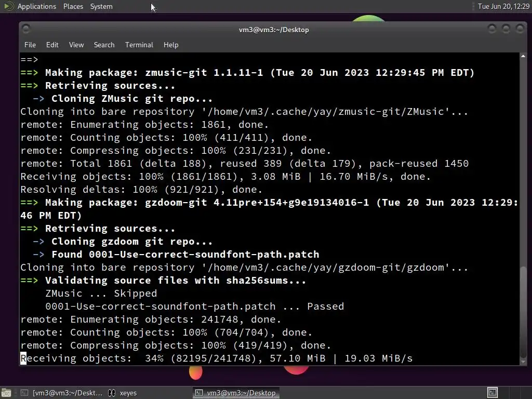Image resolution: width=532 pixels, height=399 pixels.
Task: Click the '/home/vm3/.cache/yay/gzdoom-git/gzdoom' path text
Action: (x=326, y=268)
